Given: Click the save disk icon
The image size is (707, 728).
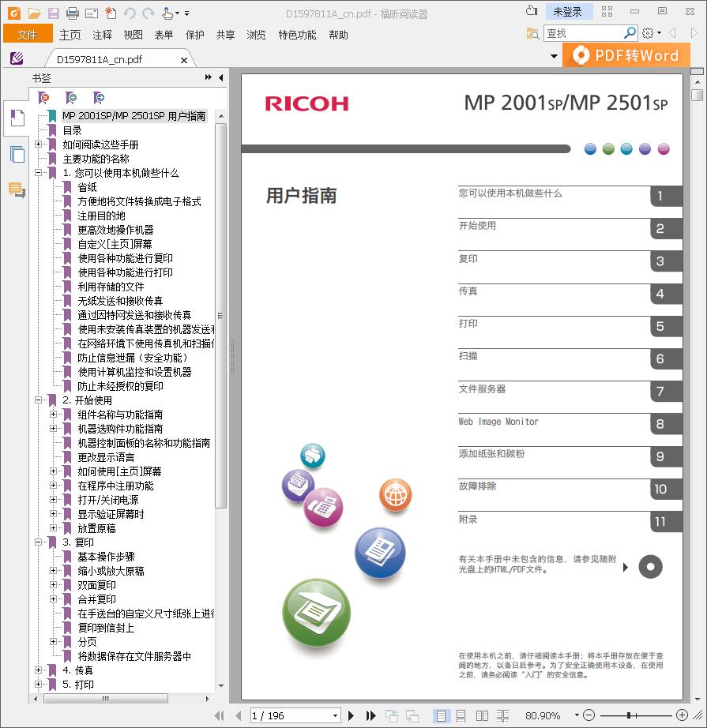Looking at the screenshot, I should (x=54, y=13).
